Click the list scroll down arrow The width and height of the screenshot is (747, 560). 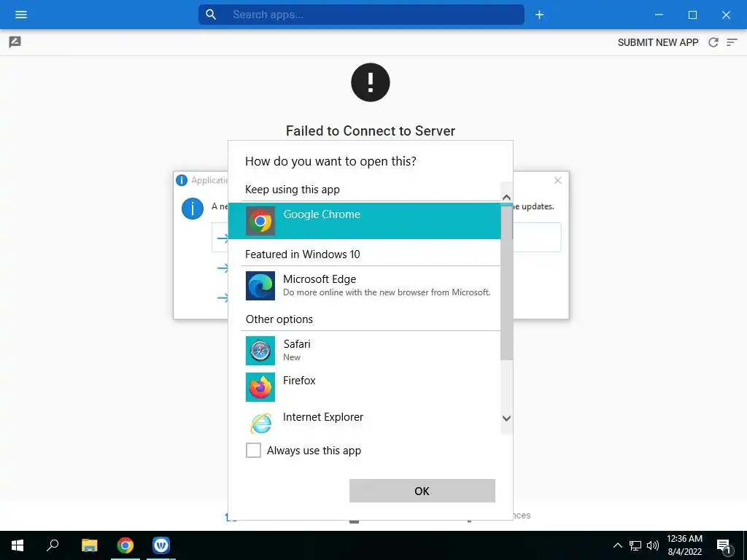(x=506, y=418)
